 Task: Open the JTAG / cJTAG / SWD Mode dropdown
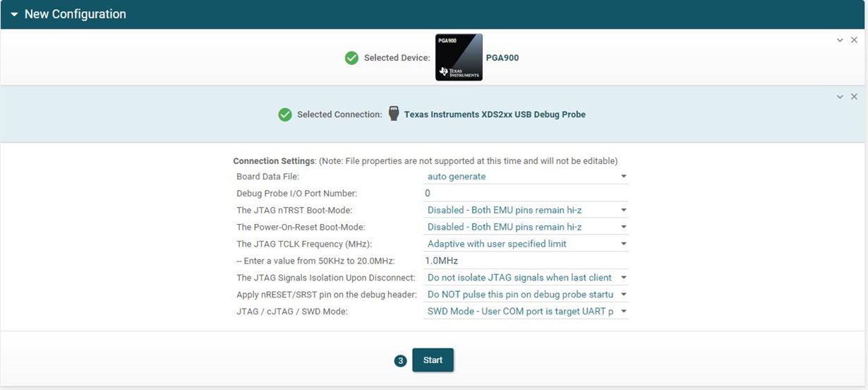click(526, 311)
